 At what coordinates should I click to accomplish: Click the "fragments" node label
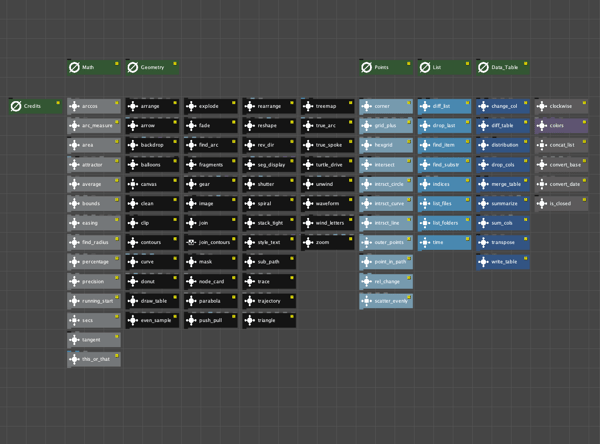coord(211,165)
